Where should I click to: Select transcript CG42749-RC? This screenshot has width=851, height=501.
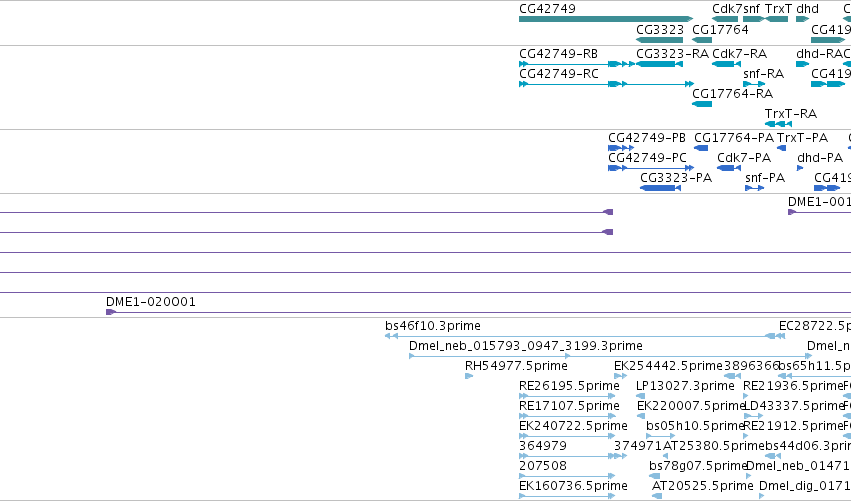(558, 74)
